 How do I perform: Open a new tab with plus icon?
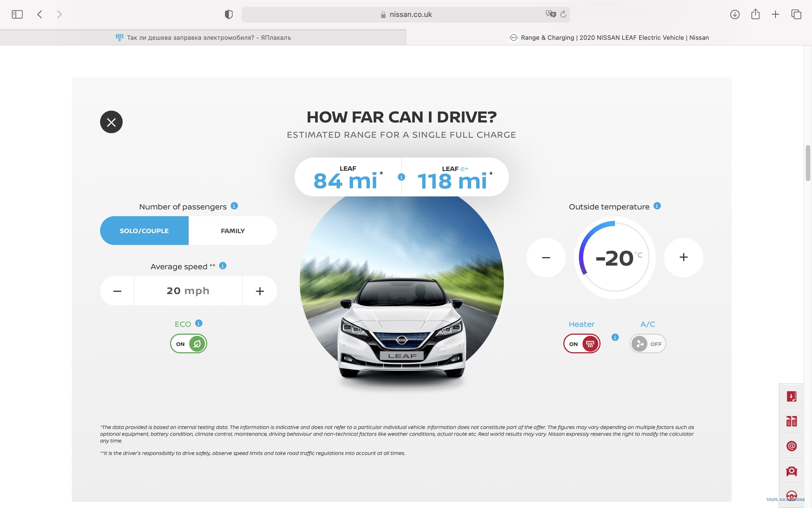775,14
